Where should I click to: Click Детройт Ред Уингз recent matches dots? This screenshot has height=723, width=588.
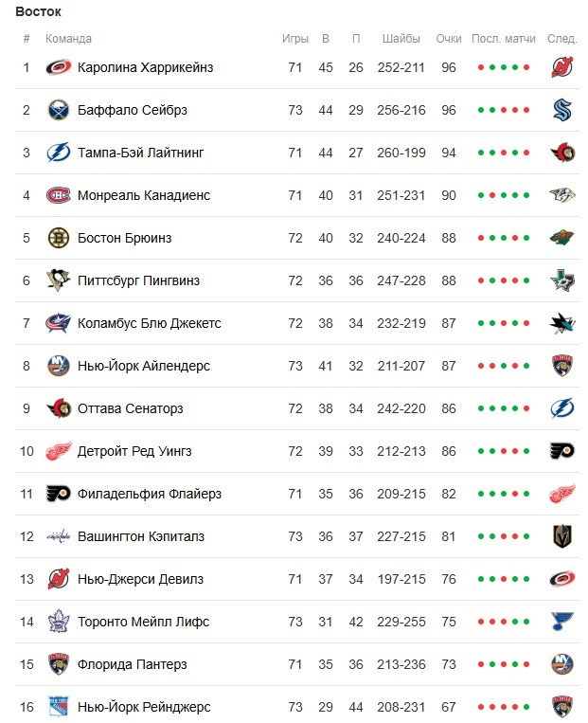tap(503, 451)
